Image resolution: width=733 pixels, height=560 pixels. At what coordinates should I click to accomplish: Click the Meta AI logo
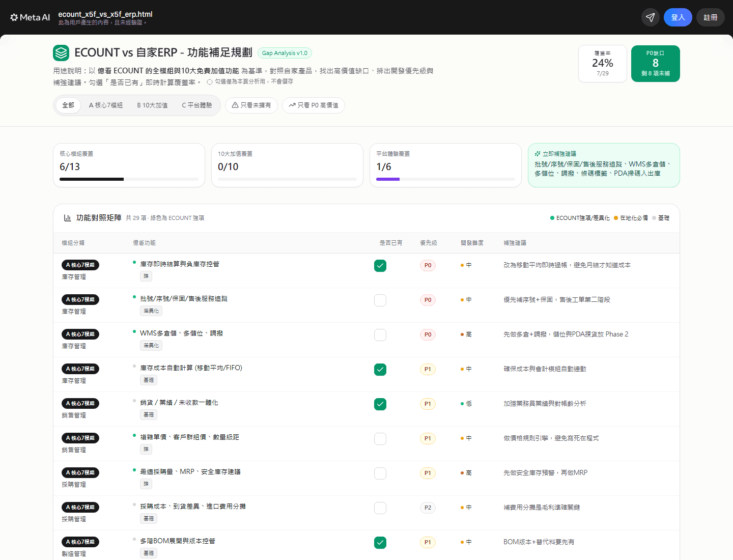pyautogui.click(x=30, y=17)
